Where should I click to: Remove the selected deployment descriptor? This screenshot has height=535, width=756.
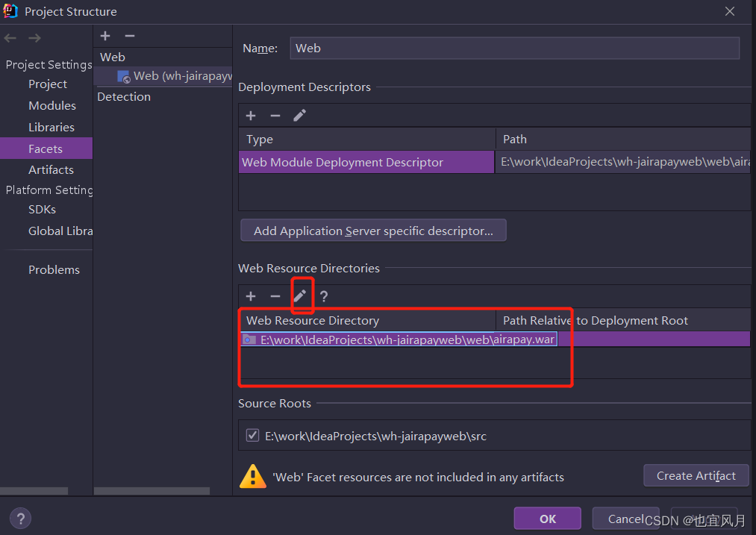[x=275, y=116]
